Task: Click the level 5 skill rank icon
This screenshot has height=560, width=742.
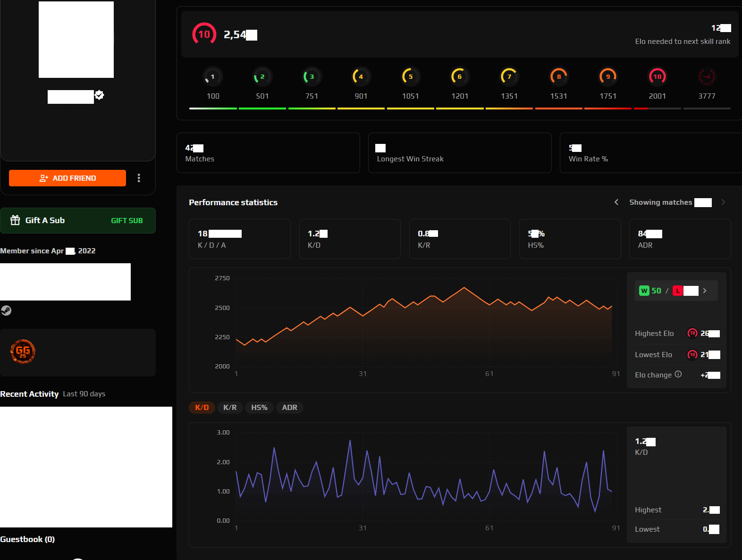Action: point(410,76)
